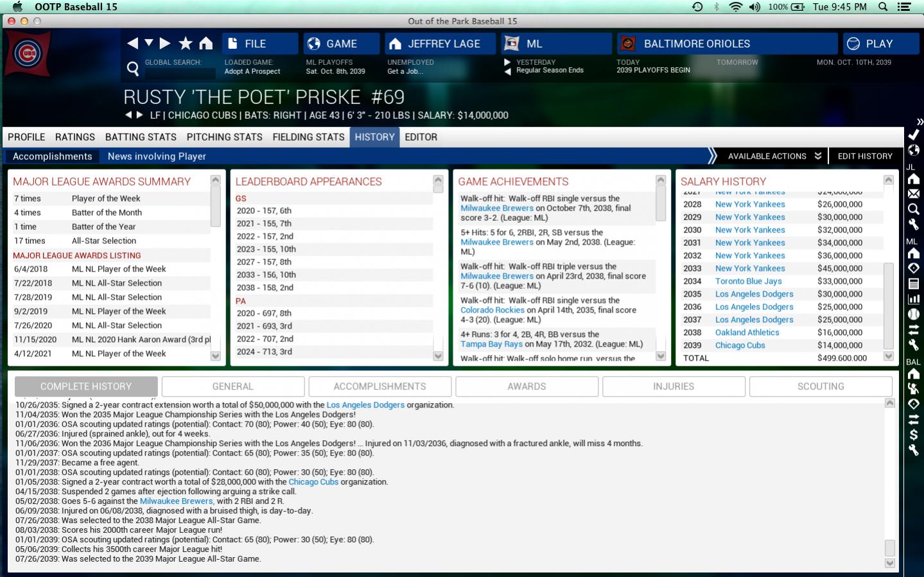Viewport: 924px width, 577px height.
Task: Expand the Available Actions dropdown
Action: coord(774,156)
